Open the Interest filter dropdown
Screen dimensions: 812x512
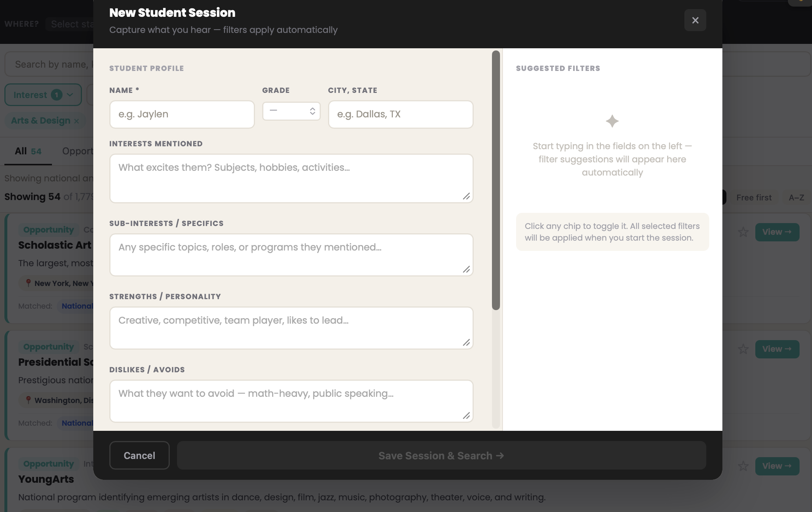[43, 95]
